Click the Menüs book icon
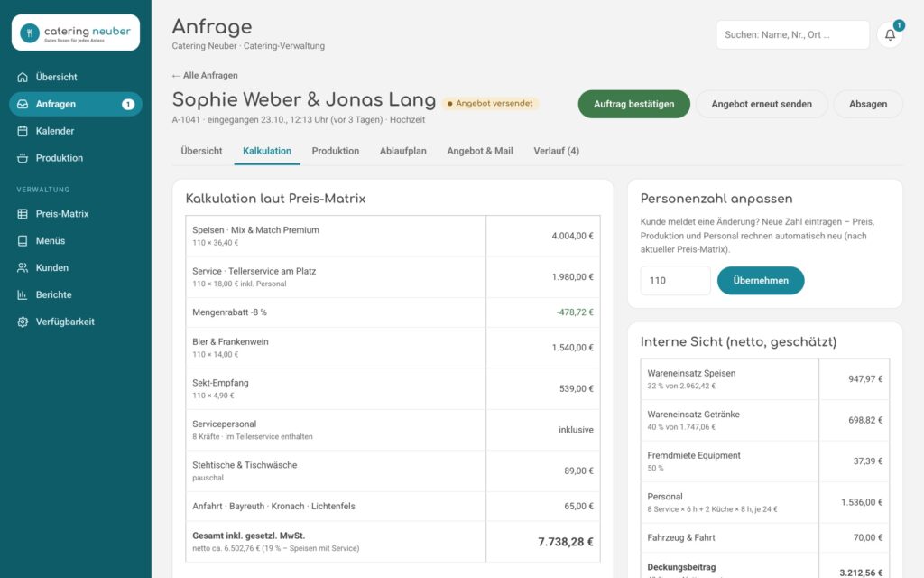This screenshot has width=924, height=578. pyautogui.click(x=23, y=240)
